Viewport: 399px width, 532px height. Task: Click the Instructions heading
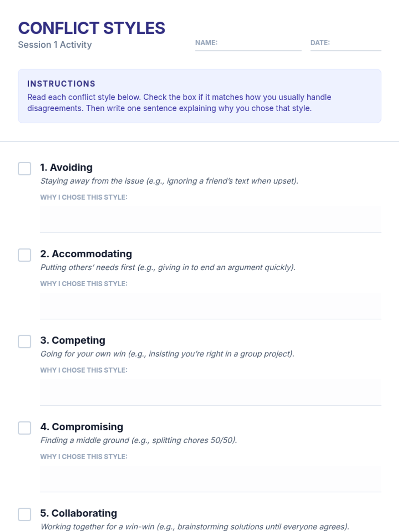(61, 84)
